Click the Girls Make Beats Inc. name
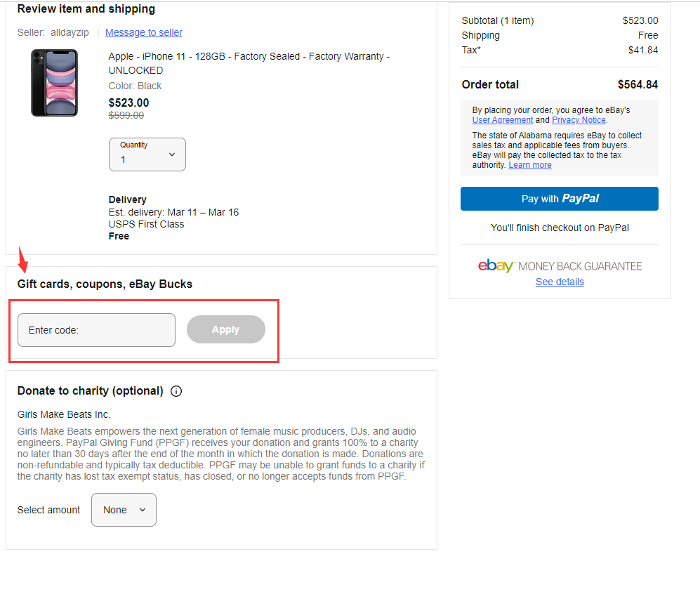This screenshot has height=599, width=700. point(64,414)
